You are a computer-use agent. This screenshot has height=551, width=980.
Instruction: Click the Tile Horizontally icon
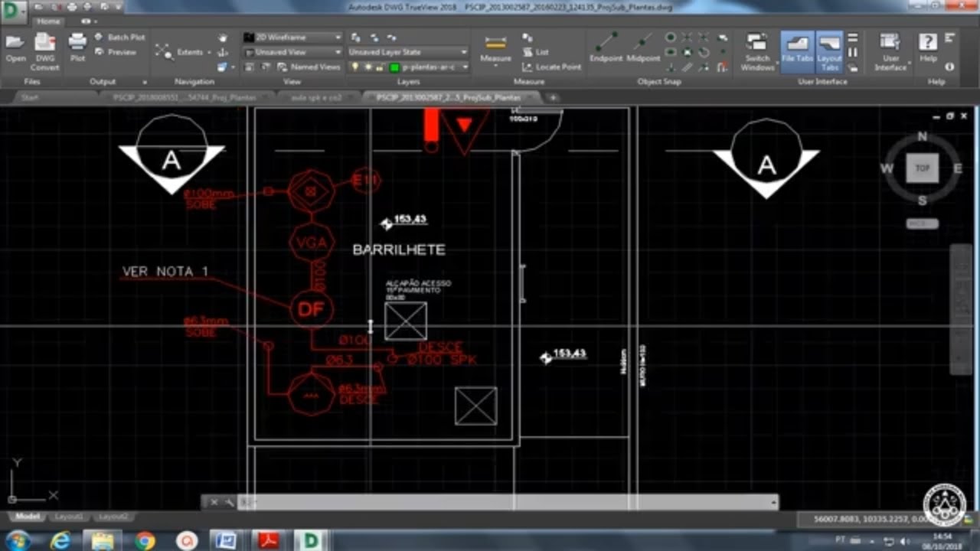click(853, 37)
